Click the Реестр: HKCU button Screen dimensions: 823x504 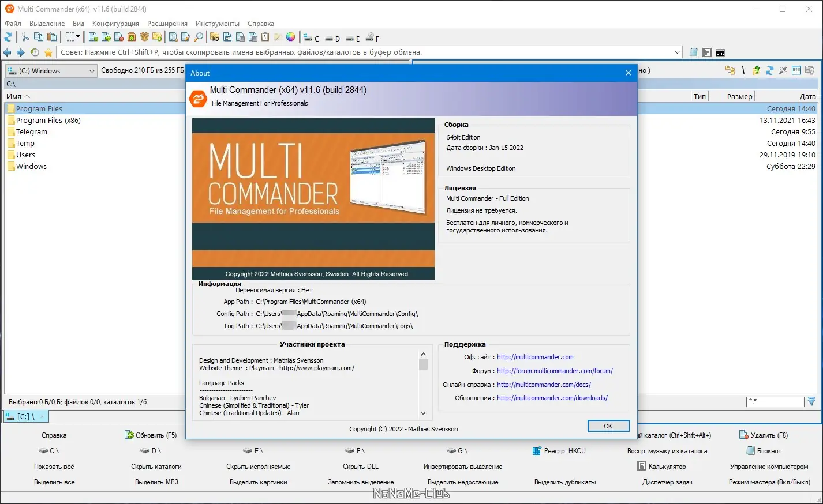point(559,451)
